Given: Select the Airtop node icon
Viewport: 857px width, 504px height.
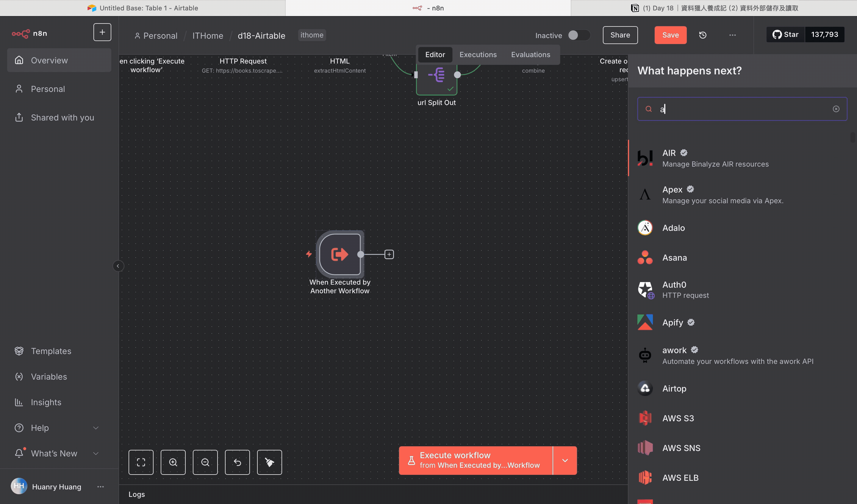Looking at the screenshot, I should pos(645,388).
